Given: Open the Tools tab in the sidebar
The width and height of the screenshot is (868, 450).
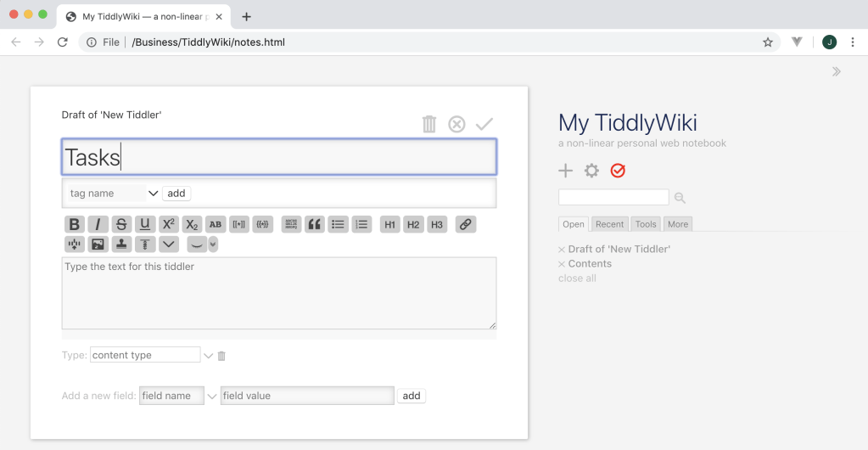Looking at the screenshot, I should pyautogui.click(x=646, y=224).
